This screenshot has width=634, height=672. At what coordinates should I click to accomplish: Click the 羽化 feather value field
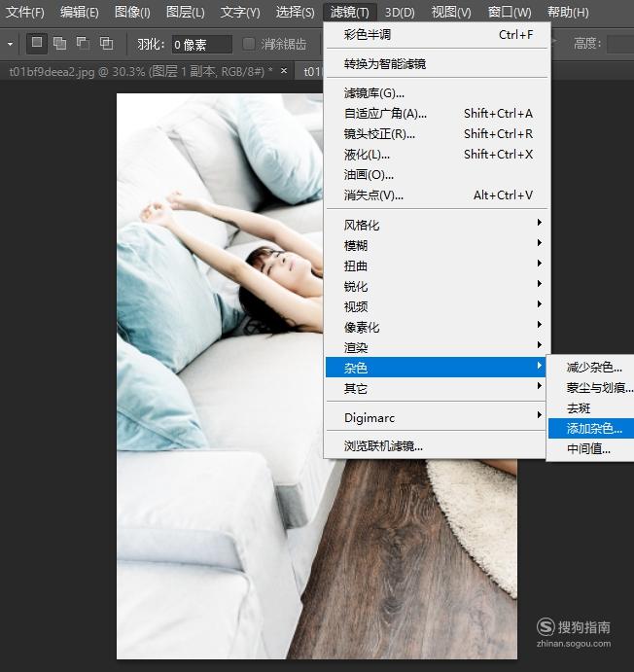coord(201,44)
